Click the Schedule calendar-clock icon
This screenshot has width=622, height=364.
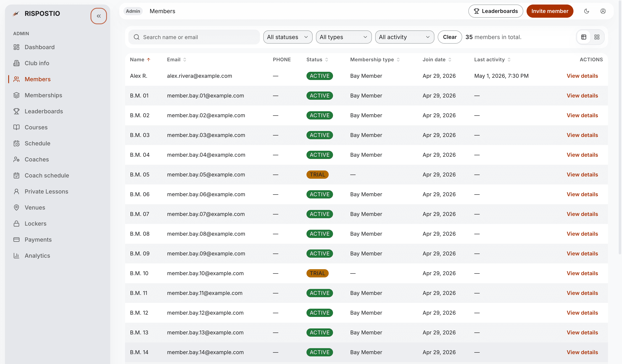point(16,143)
